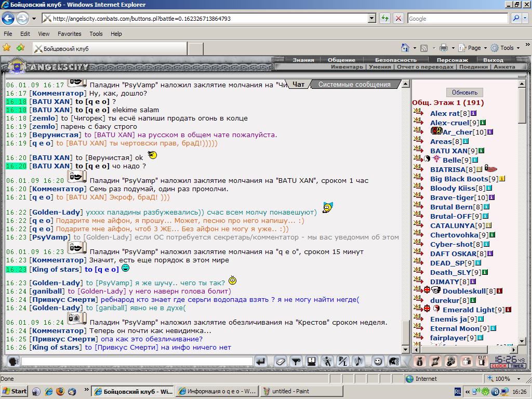Click the speaking head icon beside chat input
The image size is (532, 399).
[x=13, y=362]
